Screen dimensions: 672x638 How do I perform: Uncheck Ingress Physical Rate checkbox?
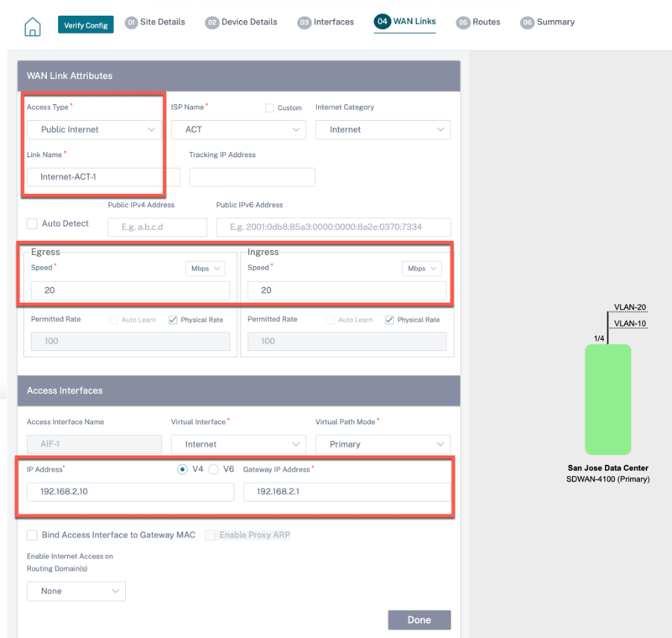[390, 320]
